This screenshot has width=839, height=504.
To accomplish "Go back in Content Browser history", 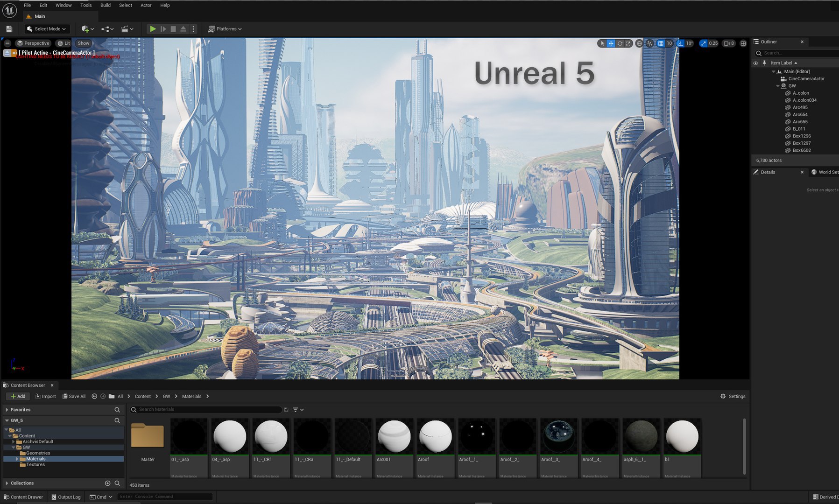I will click(x=94, y=396).
